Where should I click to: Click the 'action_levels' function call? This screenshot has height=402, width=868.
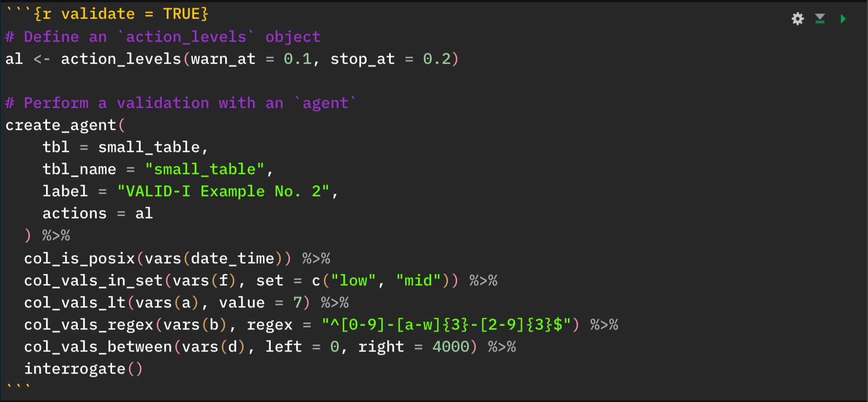click(121, 59)
